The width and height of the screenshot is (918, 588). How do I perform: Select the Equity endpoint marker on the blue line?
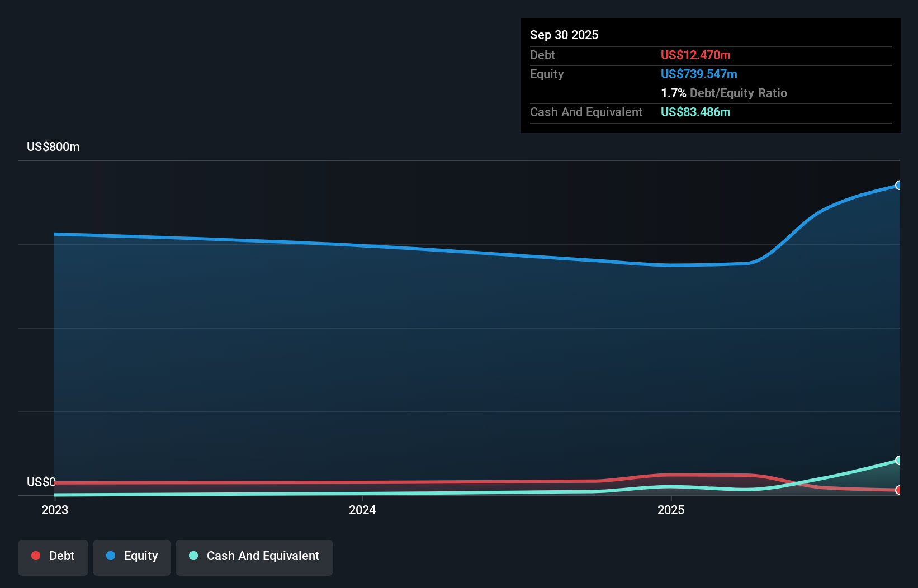899,185
